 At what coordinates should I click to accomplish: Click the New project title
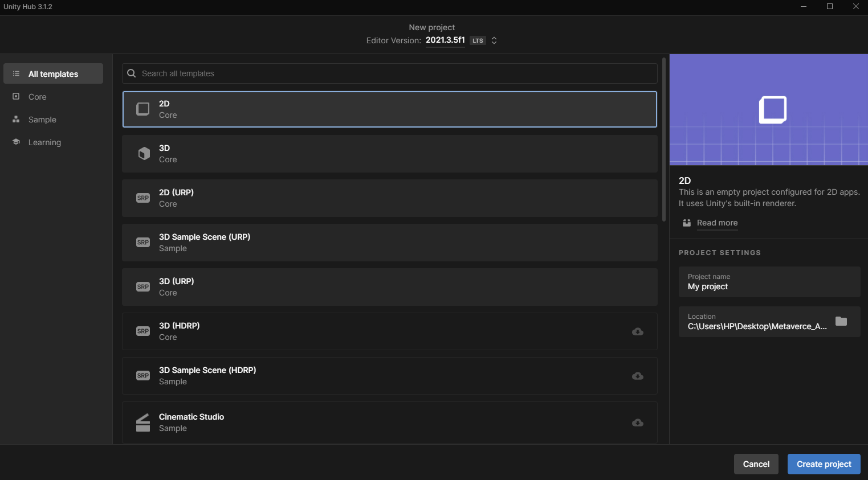click(432, 27)
